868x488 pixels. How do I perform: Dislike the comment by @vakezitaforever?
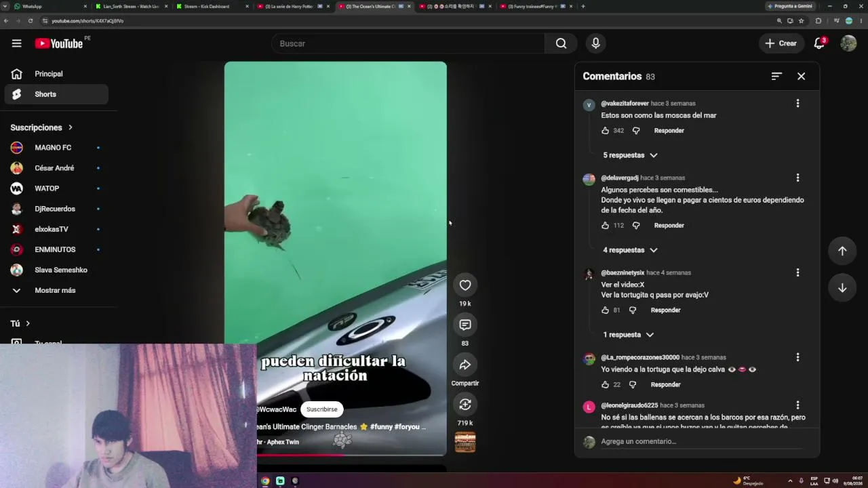pos(636,130)
